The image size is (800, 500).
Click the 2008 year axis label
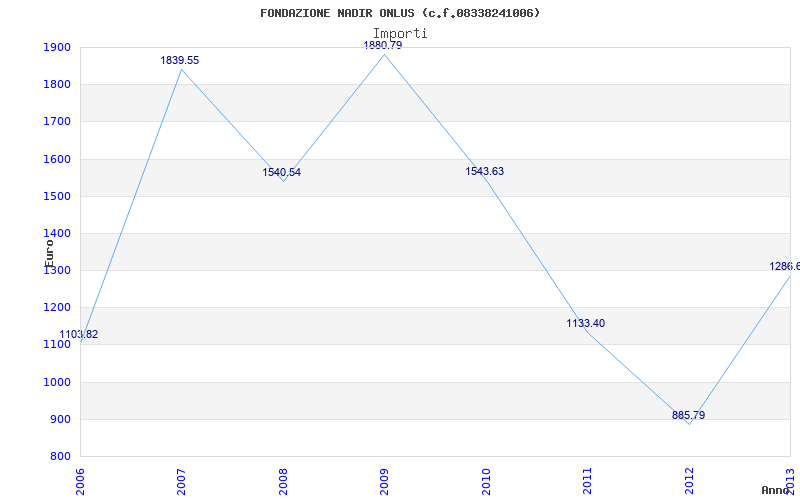pos(283,481)
